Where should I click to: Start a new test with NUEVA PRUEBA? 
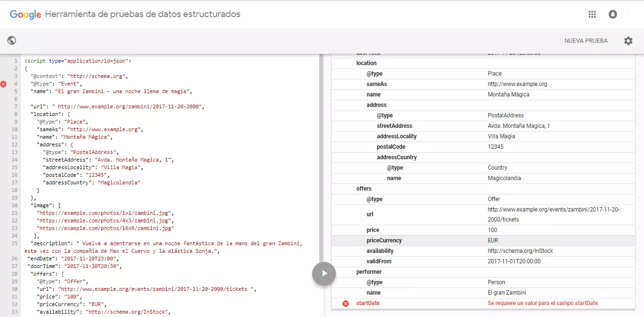[x=586, y=41]
